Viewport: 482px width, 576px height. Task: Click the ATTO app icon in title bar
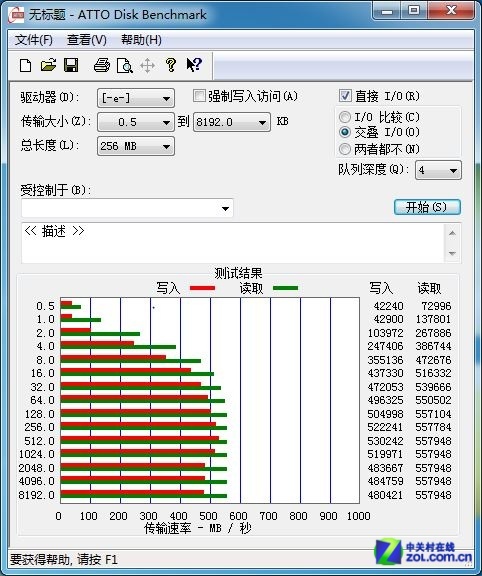pos(16,15)
